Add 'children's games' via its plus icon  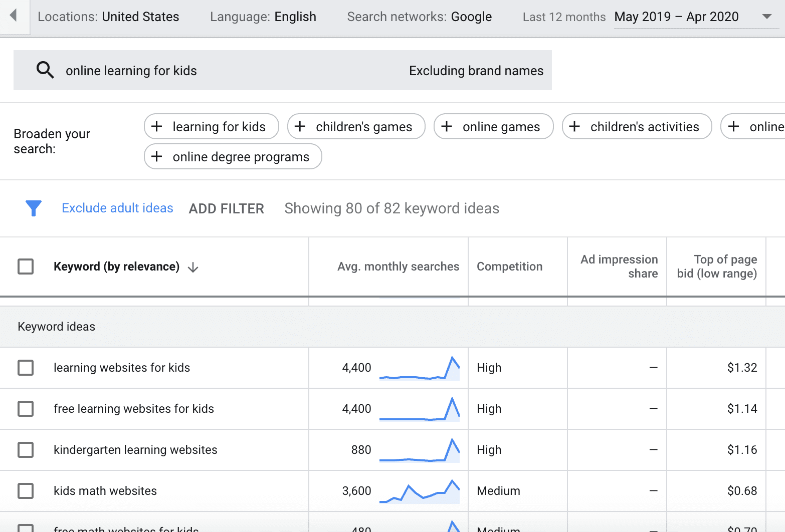(300, 127)
